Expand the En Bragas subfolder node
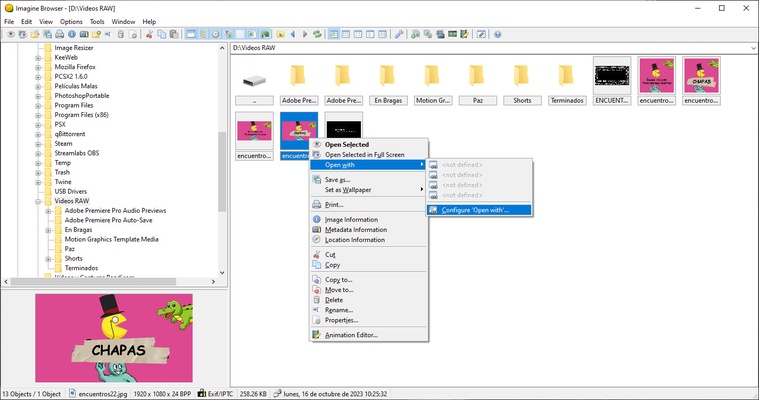759x400 pixels. pos(48,230)
